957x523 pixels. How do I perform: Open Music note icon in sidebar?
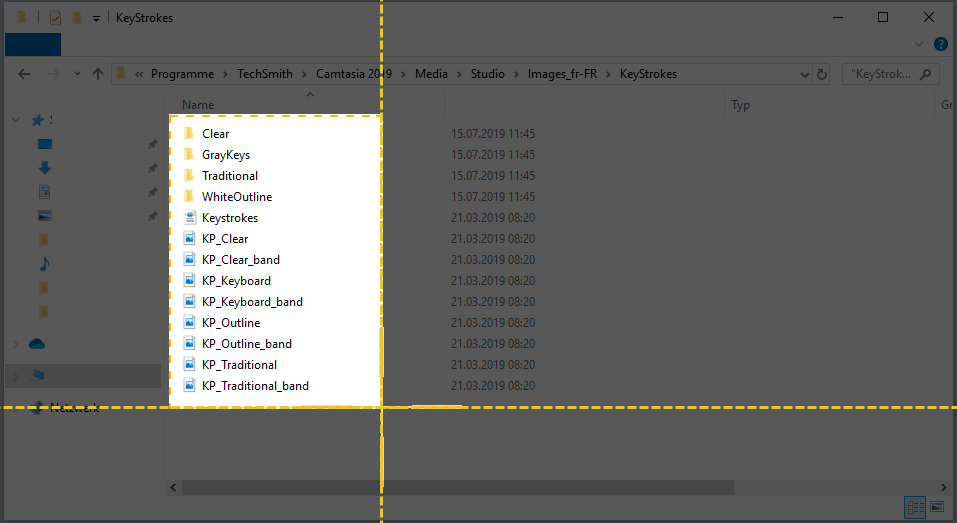point(45,264)
